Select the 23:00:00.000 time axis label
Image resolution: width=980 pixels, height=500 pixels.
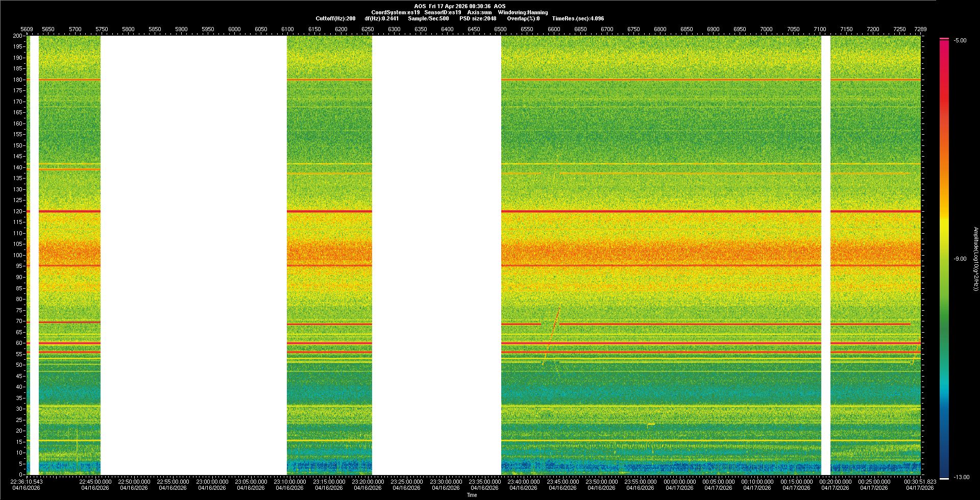[x=212, y=482]
